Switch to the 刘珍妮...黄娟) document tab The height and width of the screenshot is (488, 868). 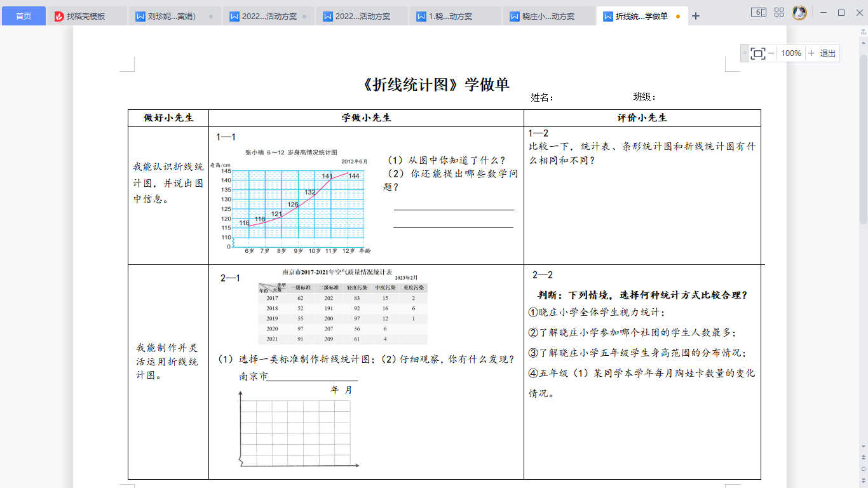pos(175,16)
